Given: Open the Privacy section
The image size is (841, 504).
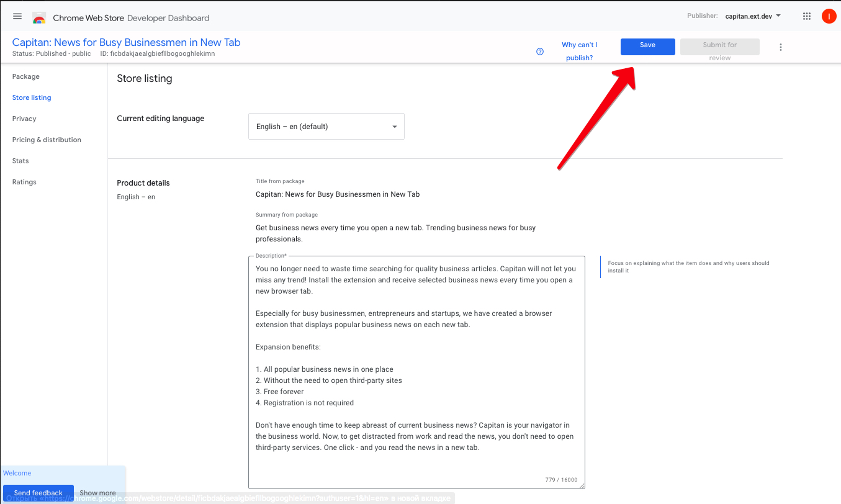Looking at the screenshot, I should tap(24, 119).
